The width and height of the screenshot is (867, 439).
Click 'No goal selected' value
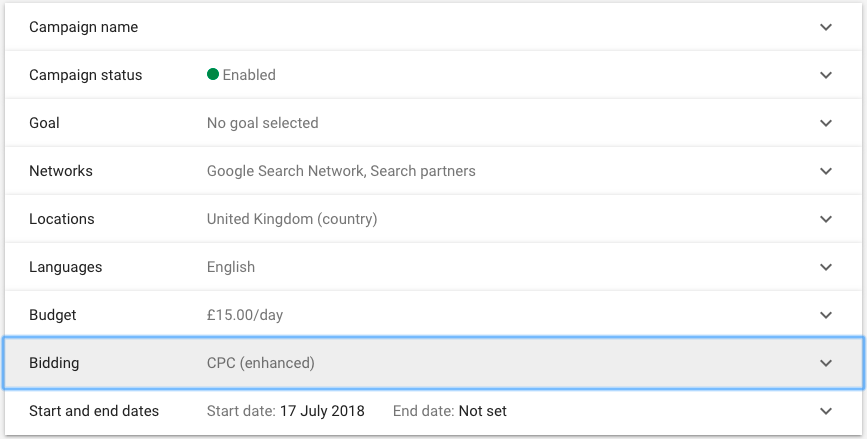click(x=263, y=123)
